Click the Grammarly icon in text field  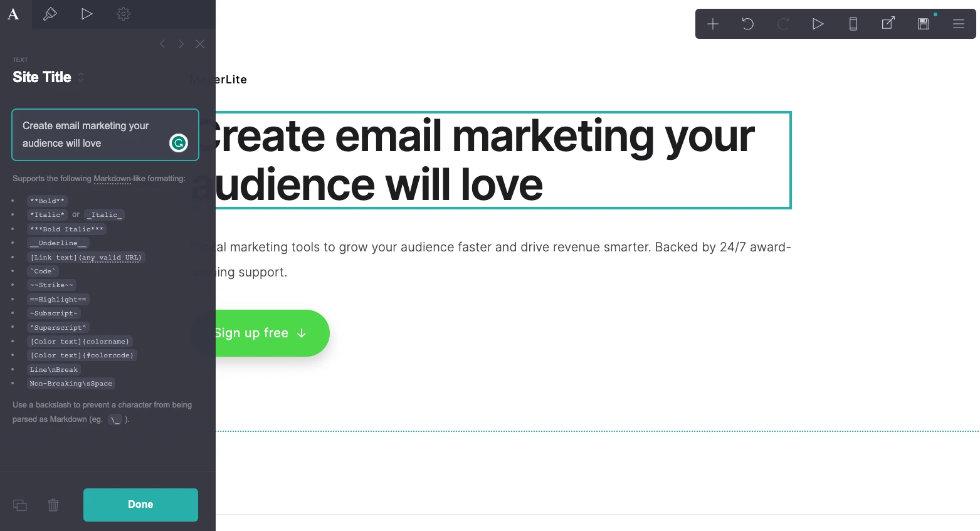pyautogui.click(x=179, y=144)
